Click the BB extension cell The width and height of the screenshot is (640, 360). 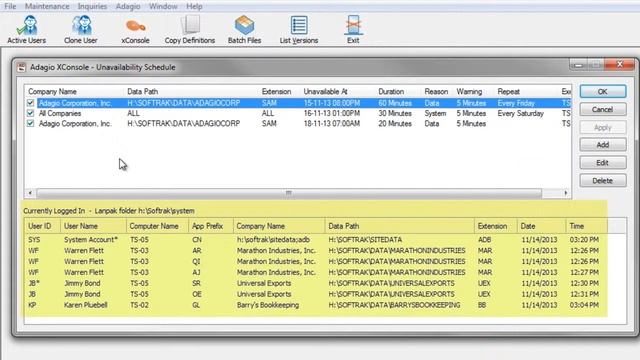482,305
